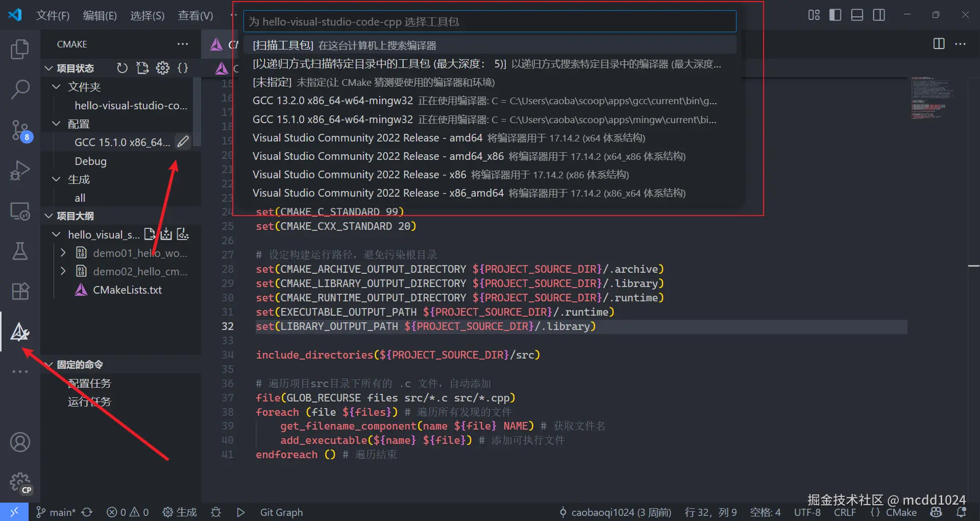980x521 pixels.
Task: Collapse the 固定的命令 section
Action: click(48, 364)
